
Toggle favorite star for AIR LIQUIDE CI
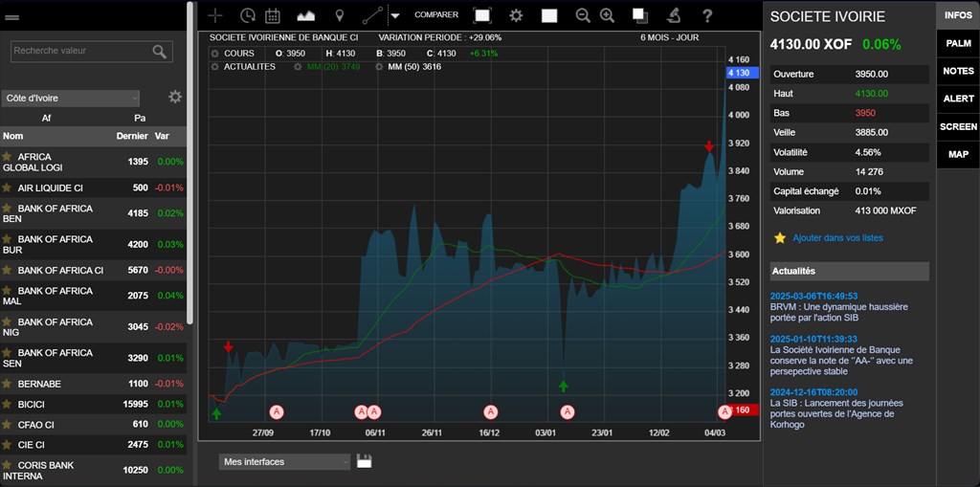click(x=7, y=188)
